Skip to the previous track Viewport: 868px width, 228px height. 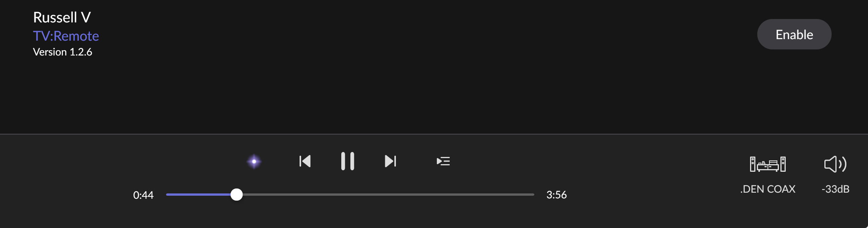coord(305,161)
